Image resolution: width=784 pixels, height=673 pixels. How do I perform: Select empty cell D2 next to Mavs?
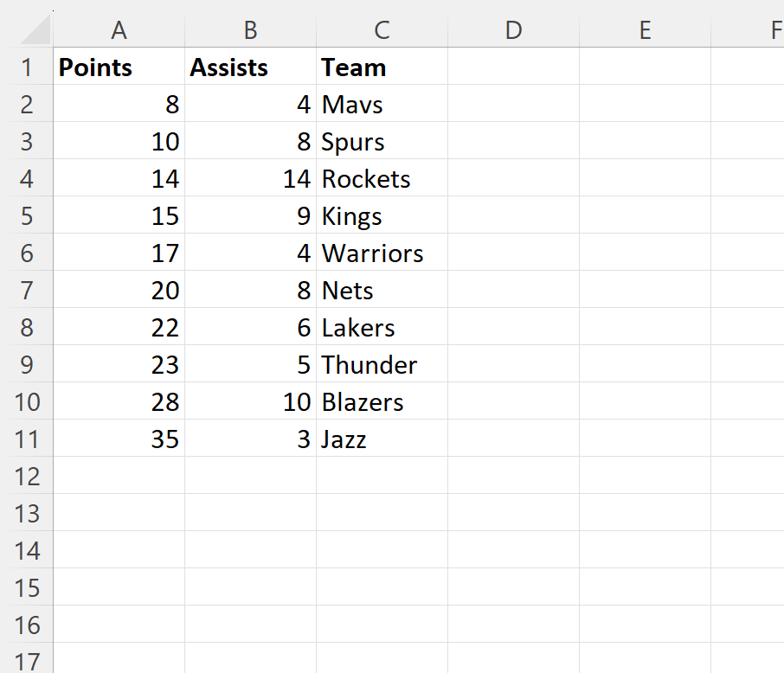(513, 104)
